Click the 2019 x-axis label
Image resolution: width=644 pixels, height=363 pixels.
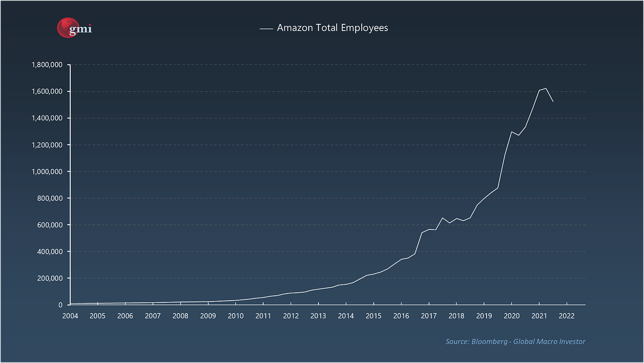point(484,316)
